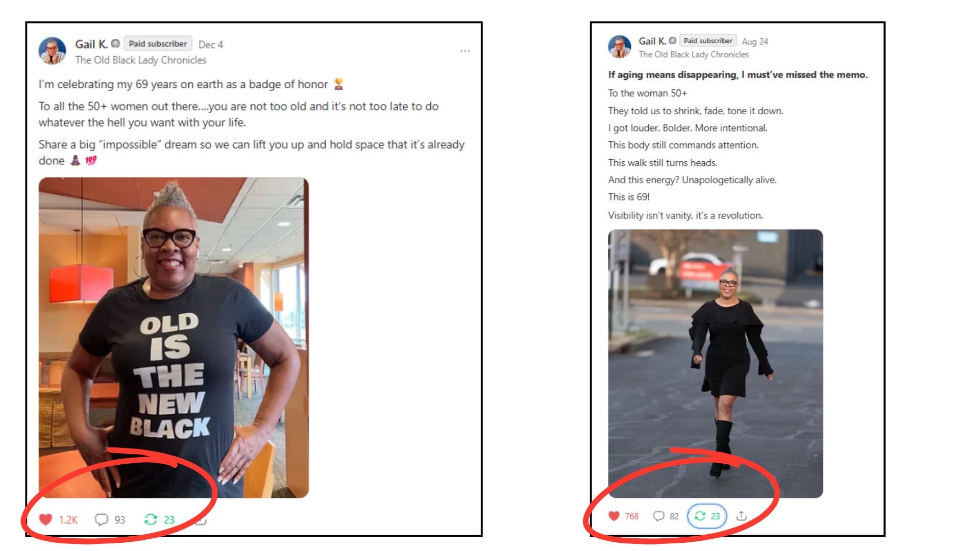Share the Aug 24 post with upload icon
The height and width of the screenshot is (551, 980).
click(x=742, y=516)
